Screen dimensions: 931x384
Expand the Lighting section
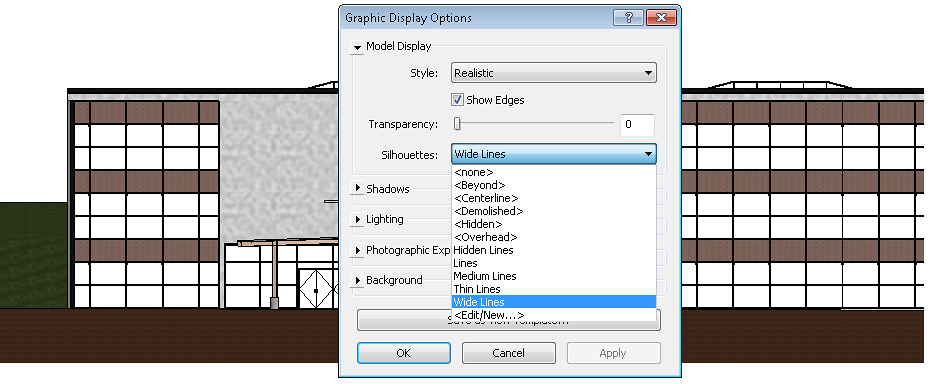pyautogui.click(x=357, y=220)
